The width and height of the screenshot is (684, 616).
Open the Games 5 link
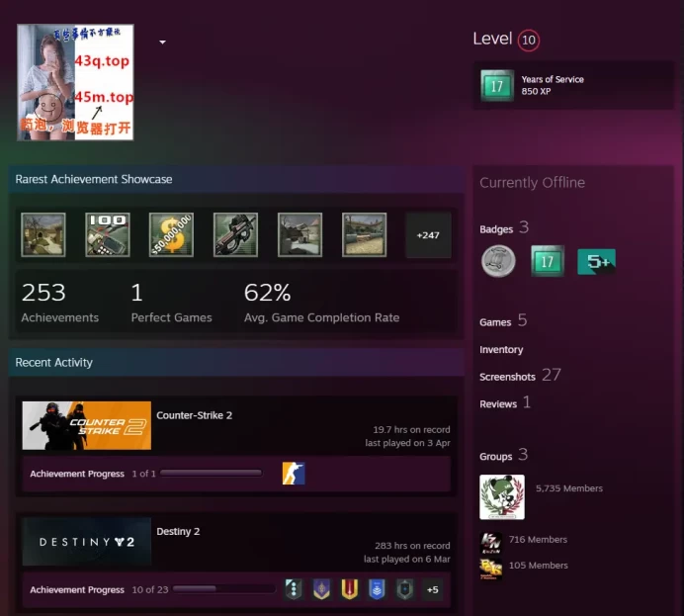(x=503, y=321)
